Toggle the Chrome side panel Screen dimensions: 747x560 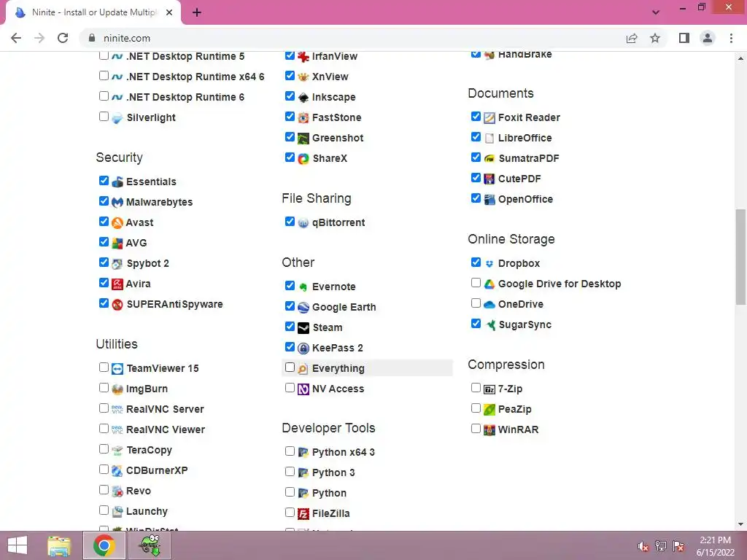[x=684, y=38]
